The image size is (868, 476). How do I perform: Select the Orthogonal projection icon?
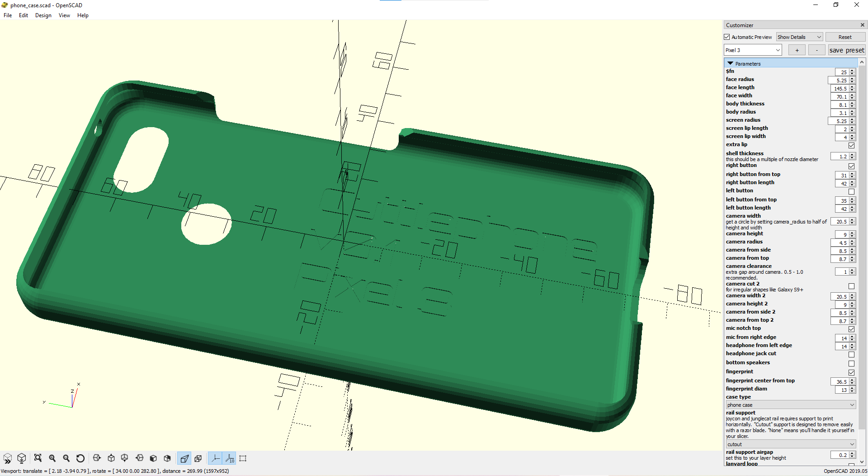click(x=198, y=458)
